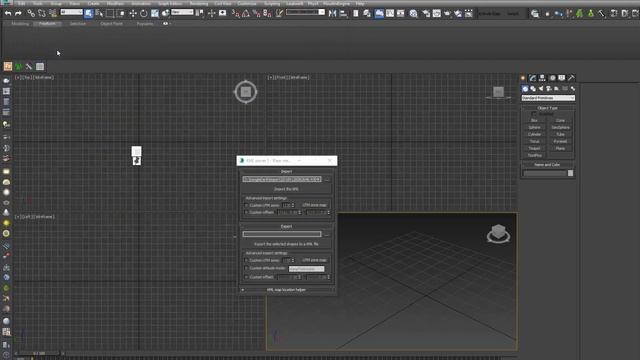Choose the Rectangular Selection Region icon
The width and height of the screenshot is (640, 360).
tap(110, 13)
